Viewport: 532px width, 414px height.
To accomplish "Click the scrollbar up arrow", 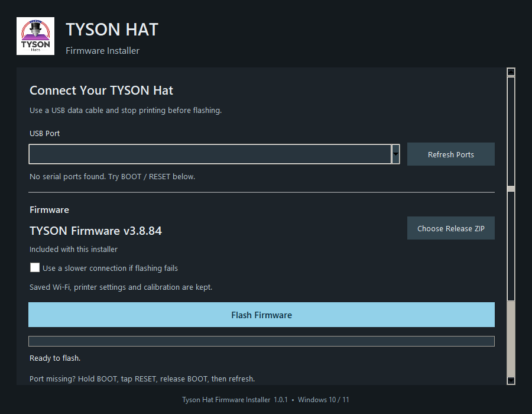I will pyautogui.click(x=511, y=72).
